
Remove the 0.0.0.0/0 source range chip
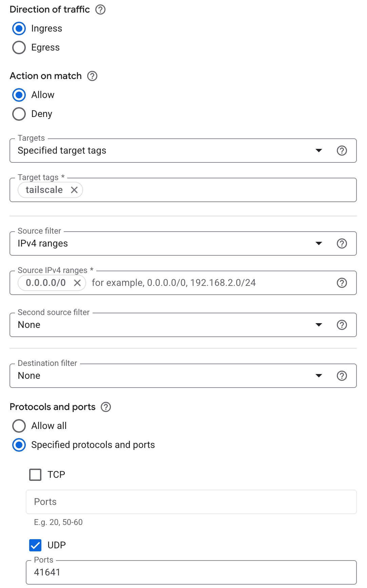coord(77,283)
